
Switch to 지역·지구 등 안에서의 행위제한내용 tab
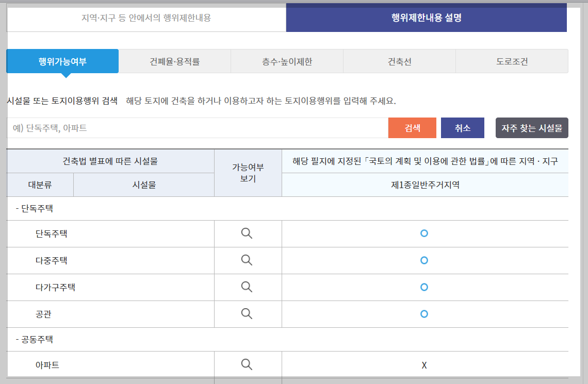(146, 18)
